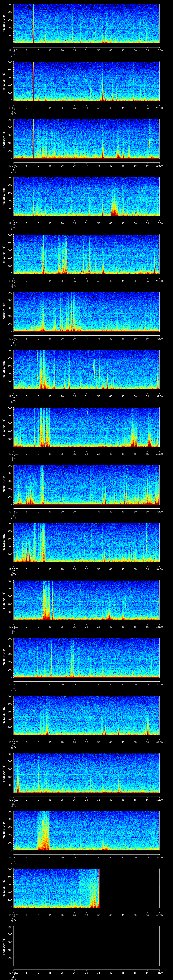
Task: Click the spectrogram panel starting at 19:28:00
Action: tap(86, 254)
